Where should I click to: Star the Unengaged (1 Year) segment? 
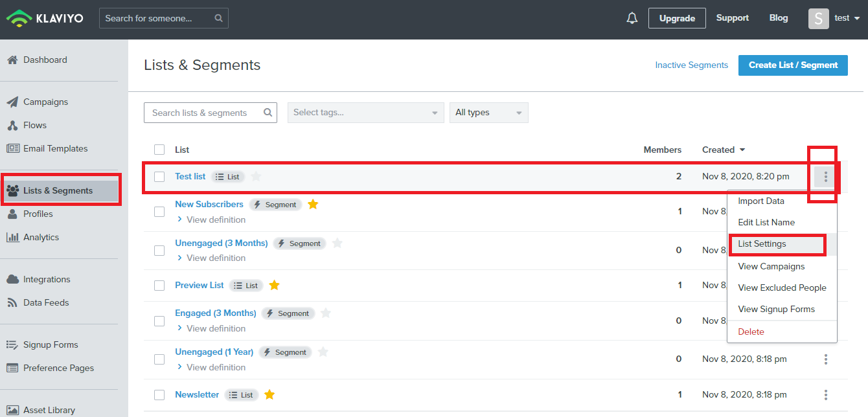(x=323, y=352)
